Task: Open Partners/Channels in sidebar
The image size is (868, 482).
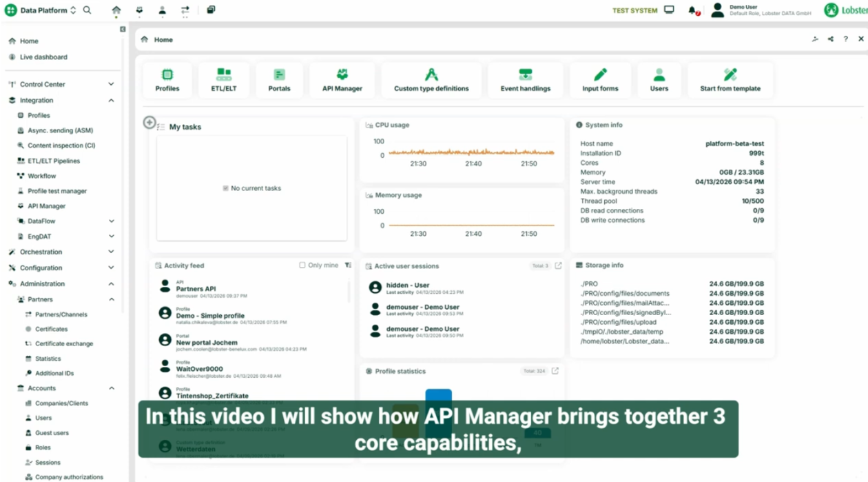Action: 61,314
